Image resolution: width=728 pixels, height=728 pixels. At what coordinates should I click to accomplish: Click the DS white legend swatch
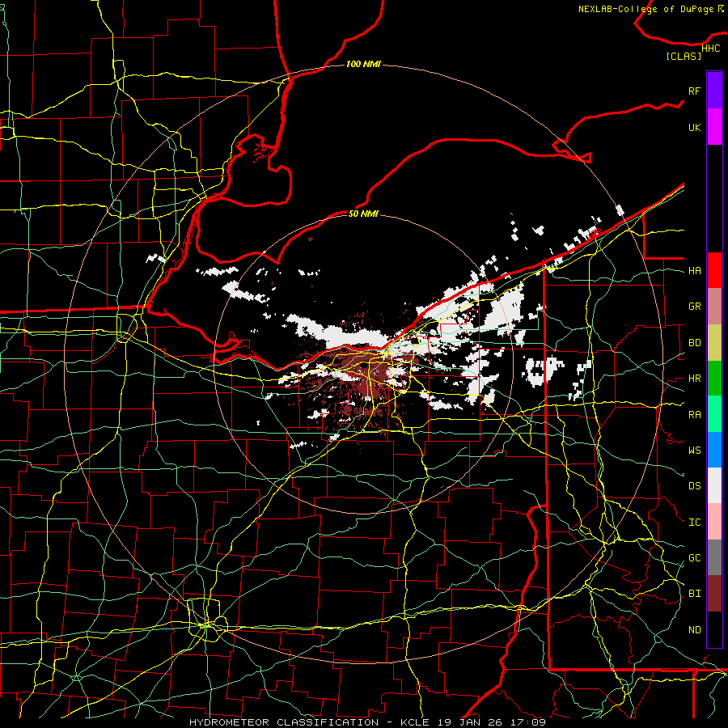pyautogui.click(x=714, y=485)
